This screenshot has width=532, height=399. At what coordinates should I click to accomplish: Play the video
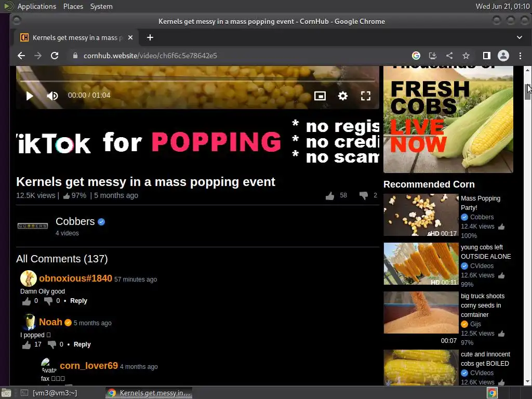tap(30, 96)
